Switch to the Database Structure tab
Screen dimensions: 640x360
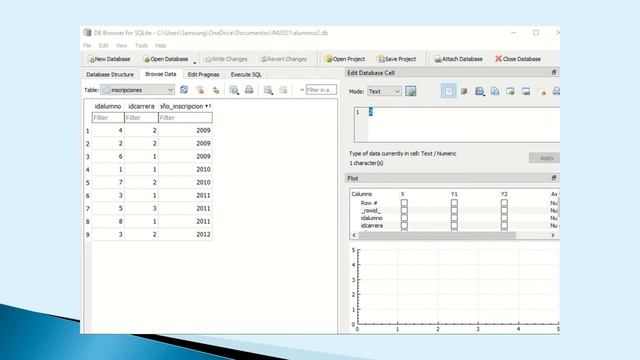click(110, 75)
